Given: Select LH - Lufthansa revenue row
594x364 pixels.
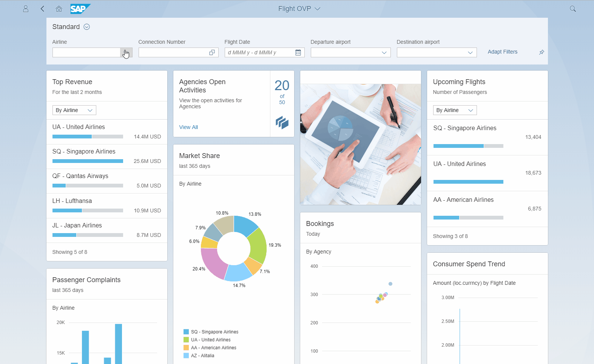Looking at the screenshot, I should (x=107, y=206).
